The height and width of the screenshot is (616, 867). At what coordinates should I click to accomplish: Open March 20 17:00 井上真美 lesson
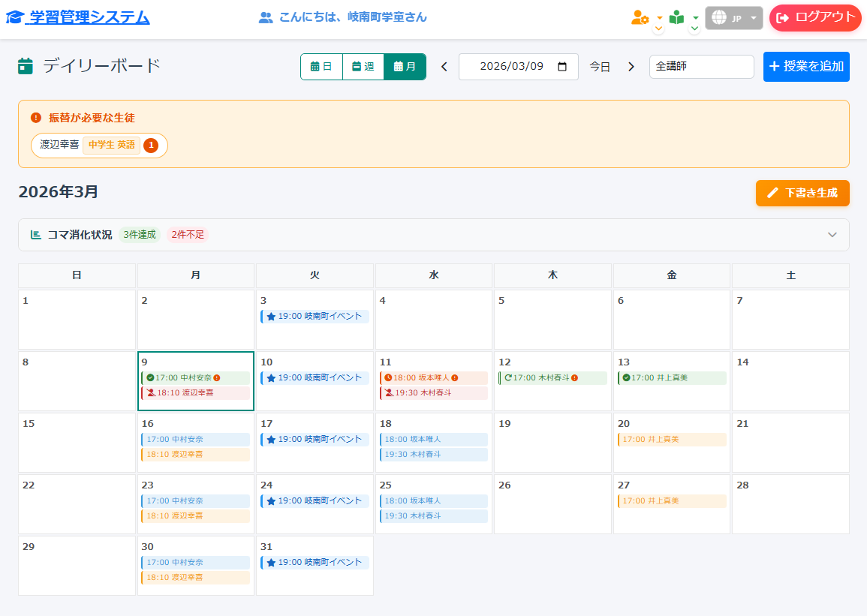(672, 439)
